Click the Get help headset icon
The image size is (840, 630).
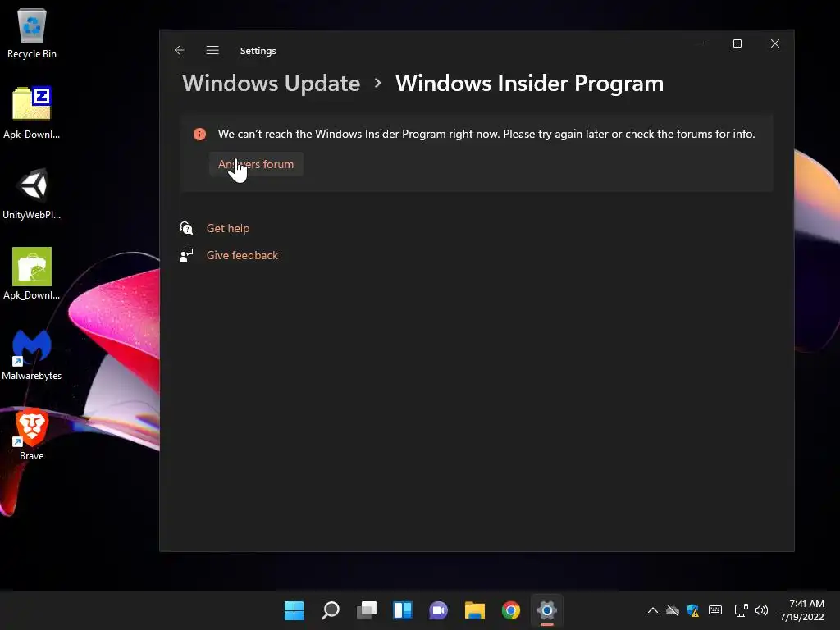coord(186,228)
